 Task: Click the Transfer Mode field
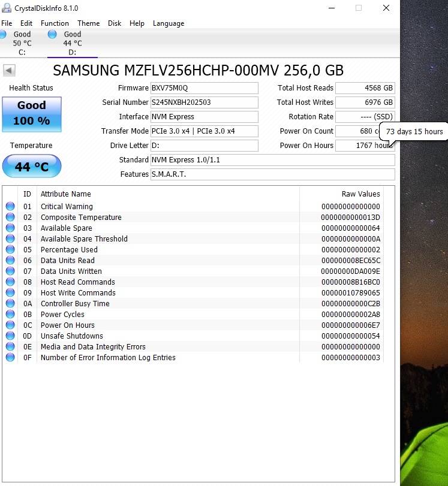(x=204, y=131)
